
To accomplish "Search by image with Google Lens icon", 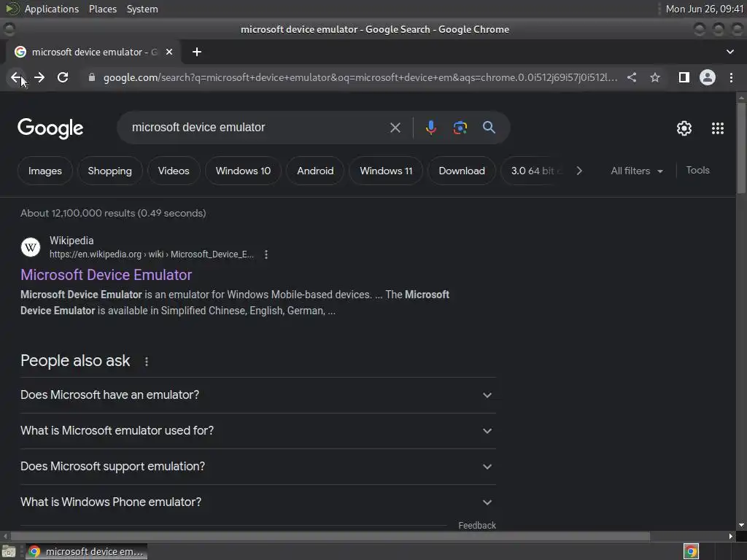I will (x=460, y=128).
